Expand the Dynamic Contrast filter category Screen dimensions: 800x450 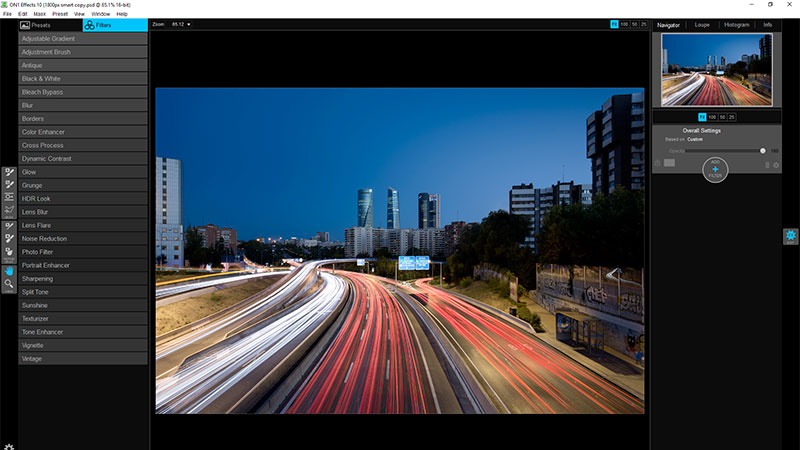click(83, 159)
